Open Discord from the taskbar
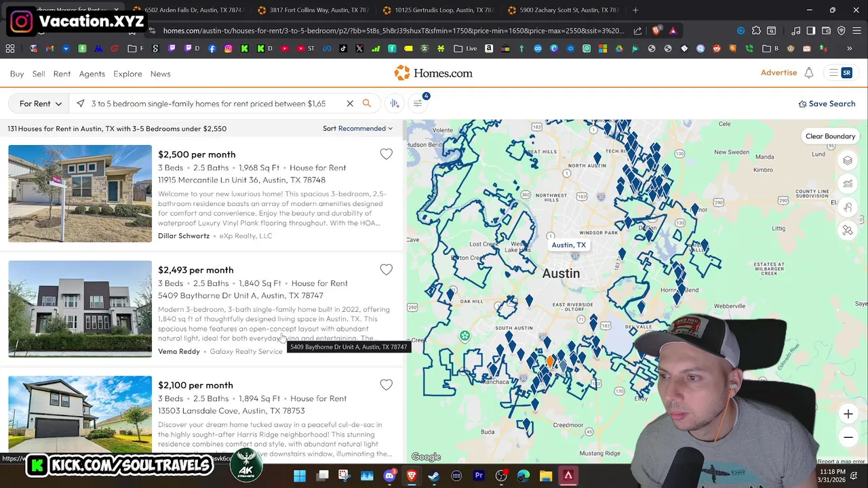The image size is (868, 488). [389, 476]
